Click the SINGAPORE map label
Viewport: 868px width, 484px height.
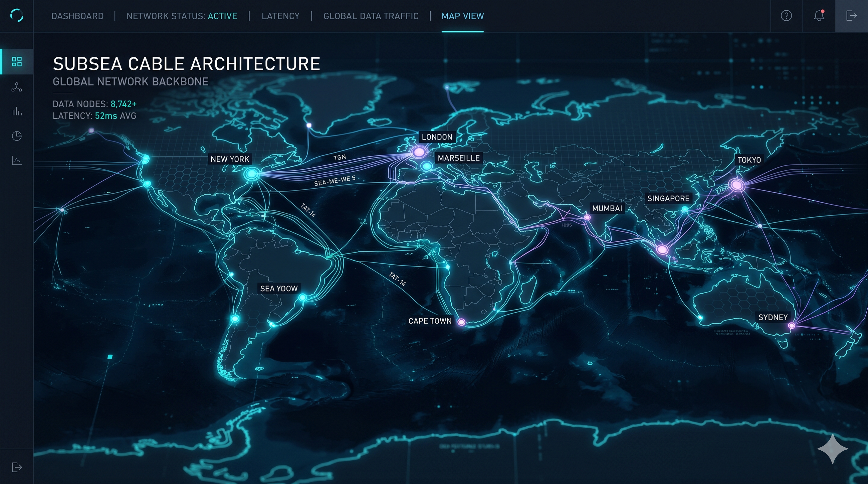coord(668,198)
